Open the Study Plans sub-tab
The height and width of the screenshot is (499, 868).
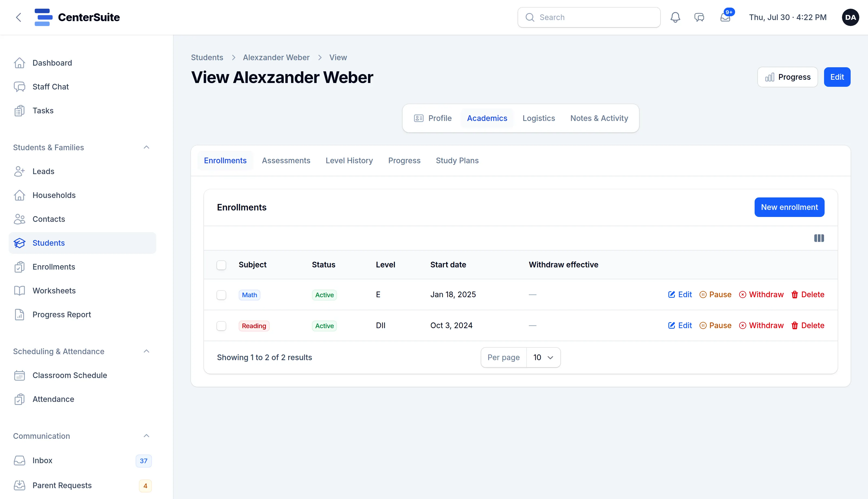[457, 161]
